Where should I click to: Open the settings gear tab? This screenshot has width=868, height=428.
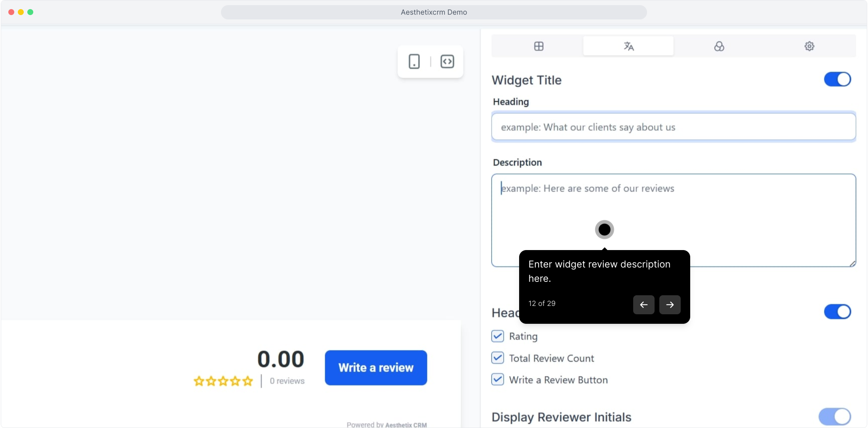tap(809, 46)
